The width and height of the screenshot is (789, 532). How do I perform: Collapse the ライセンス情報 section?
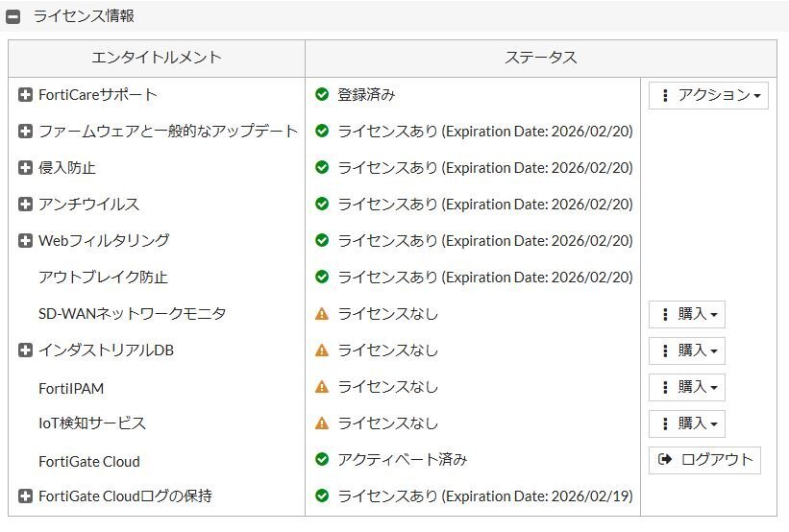[x=13, y=16]
